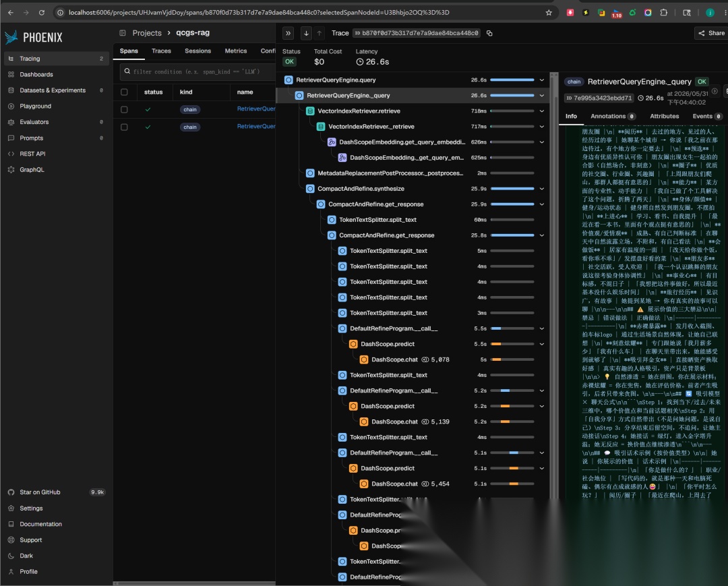This screenshot has width=728, height=586.
Task: Go to previous span with up arrow
Action: coord(320,33)
